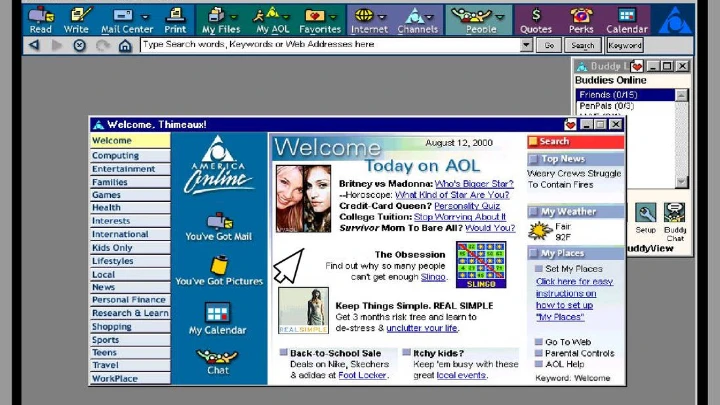
Task: Click the Home icon in navigation bar
Action: (125, 45)
